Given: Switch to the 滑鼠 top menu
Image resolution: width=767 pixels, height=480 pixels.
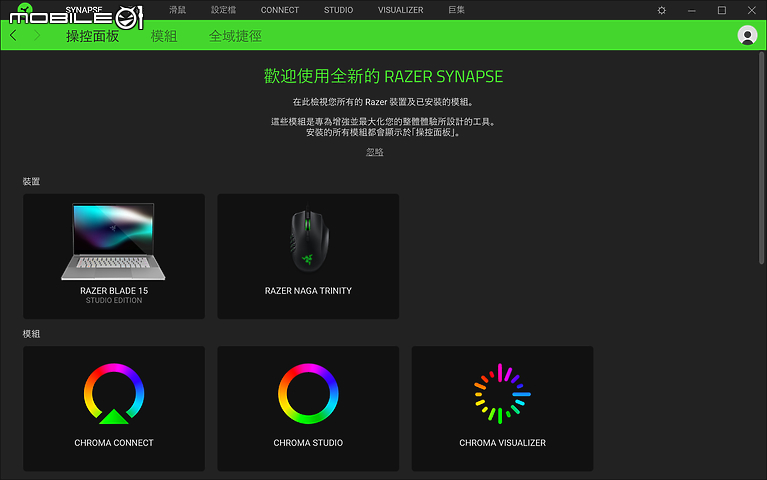Looking at the screenshot, I should pyautogui.click(x=177, y=10).
